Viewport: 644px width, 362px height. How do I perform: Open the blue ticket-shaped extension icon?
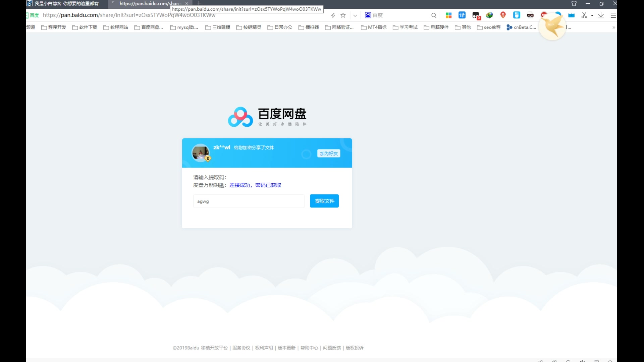(x=572, y=15)
